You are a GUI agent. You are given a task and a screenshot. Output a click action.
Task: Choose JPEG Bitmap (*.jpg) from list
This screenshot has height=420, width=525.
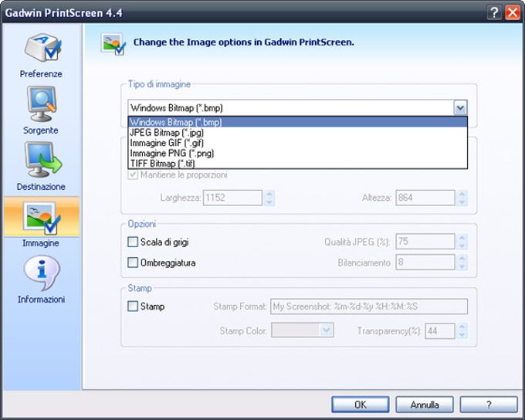pyautogui.click(x=298, y=132)
